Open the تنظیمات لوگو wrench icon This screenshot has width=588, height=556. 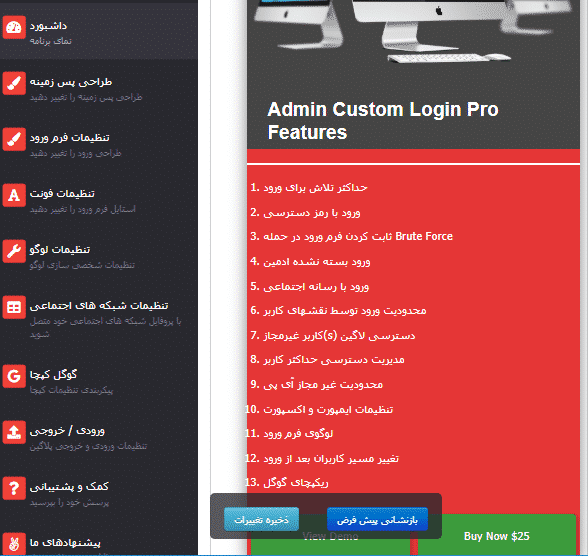[x=14, y=251]
